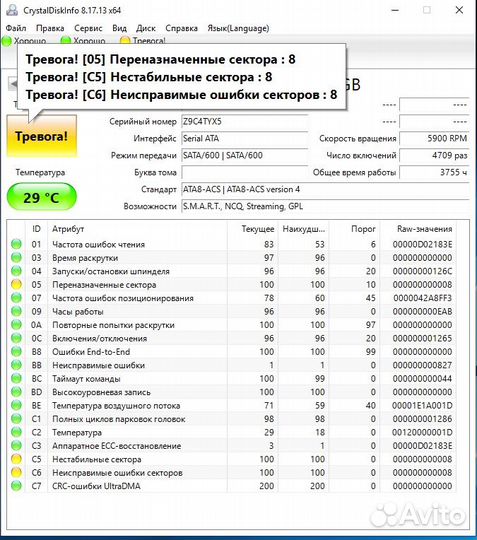This screenshot has width=477, height=540.
Task: Open the Диск menu
Action: coord(146,28)
